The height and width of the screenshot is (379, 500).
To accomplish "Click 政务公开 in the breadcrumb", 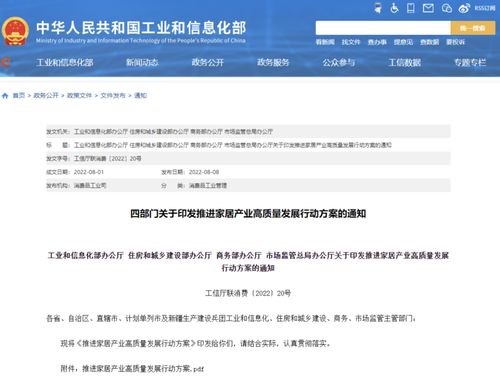I will pyautogui.click(x=46, y=96).
